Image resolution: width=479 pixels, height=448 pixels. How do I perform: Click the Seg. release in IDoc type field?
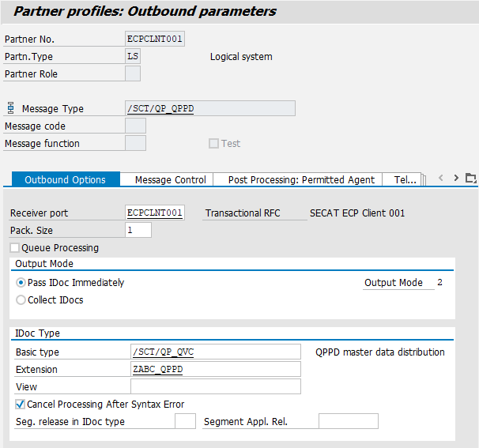(x=185, y=422)
